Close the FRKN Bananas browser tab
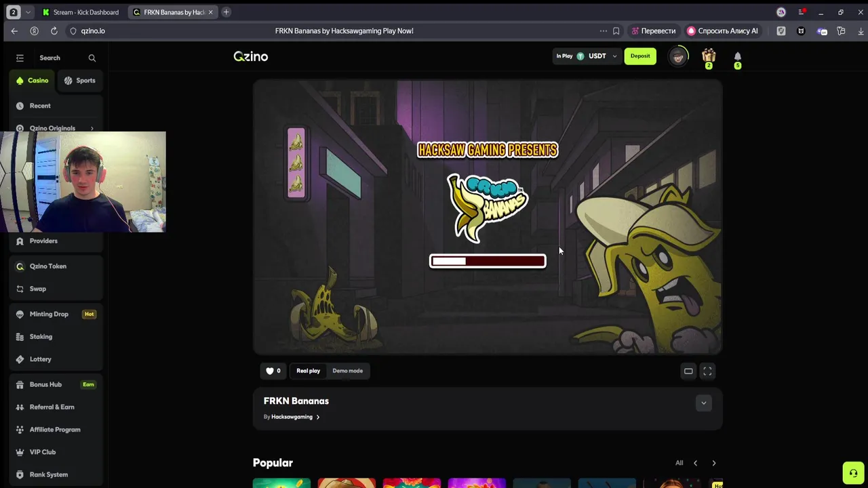The image size is (868, 488). click(x=210, y=12)
